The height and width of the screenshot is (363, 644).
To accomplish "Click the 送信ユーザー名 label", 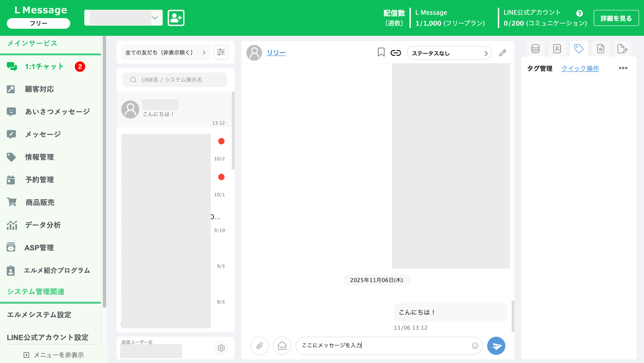I will point(137,342).
